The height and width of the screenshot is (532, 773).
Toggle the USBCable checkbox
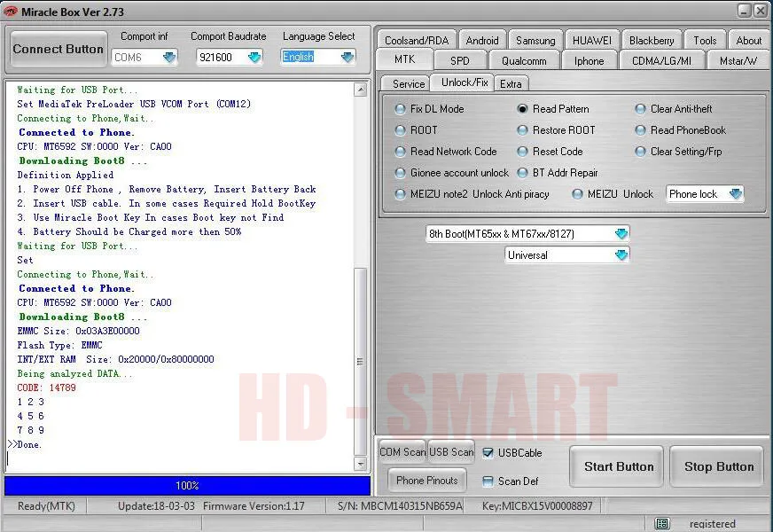tap(488, 452)
